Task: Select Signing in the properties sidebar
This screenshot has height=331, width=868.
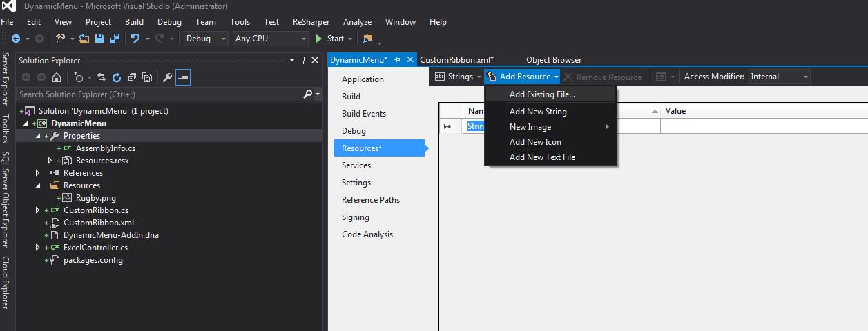Action: tap(356, 217)
